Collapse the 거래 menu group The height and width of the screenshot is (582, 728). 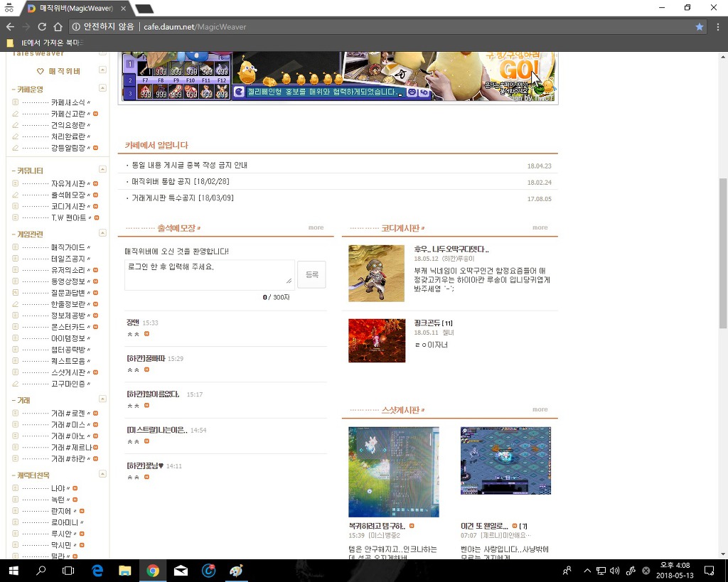tap(102, 399)
